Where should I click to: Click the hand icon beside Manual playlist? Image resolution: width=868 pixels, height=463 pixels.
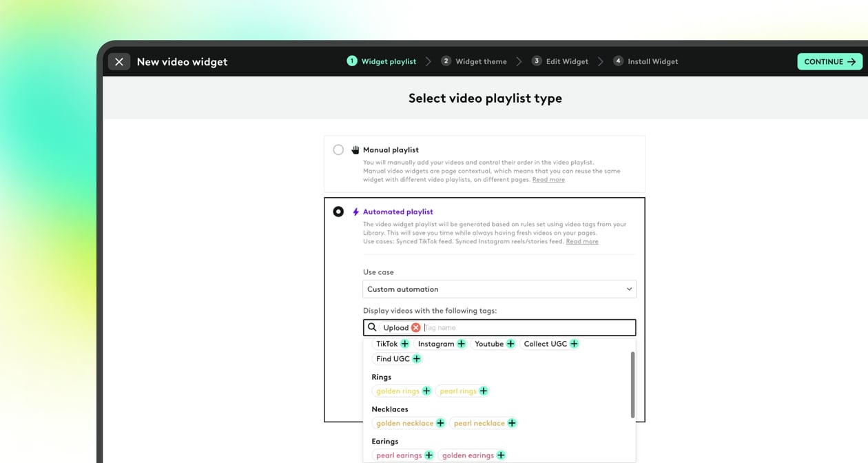click(x=354, y=150)
